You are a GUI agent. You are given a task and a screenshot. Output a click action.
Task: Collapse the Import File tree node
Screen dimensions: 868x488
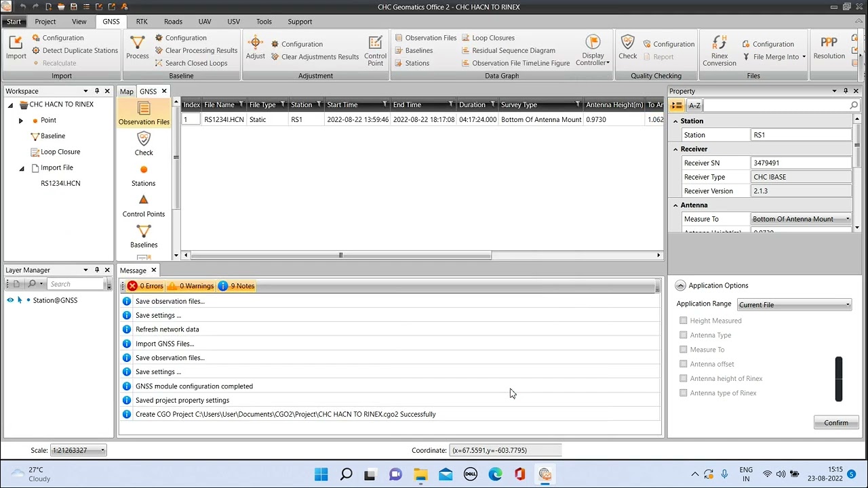(21, 168)
